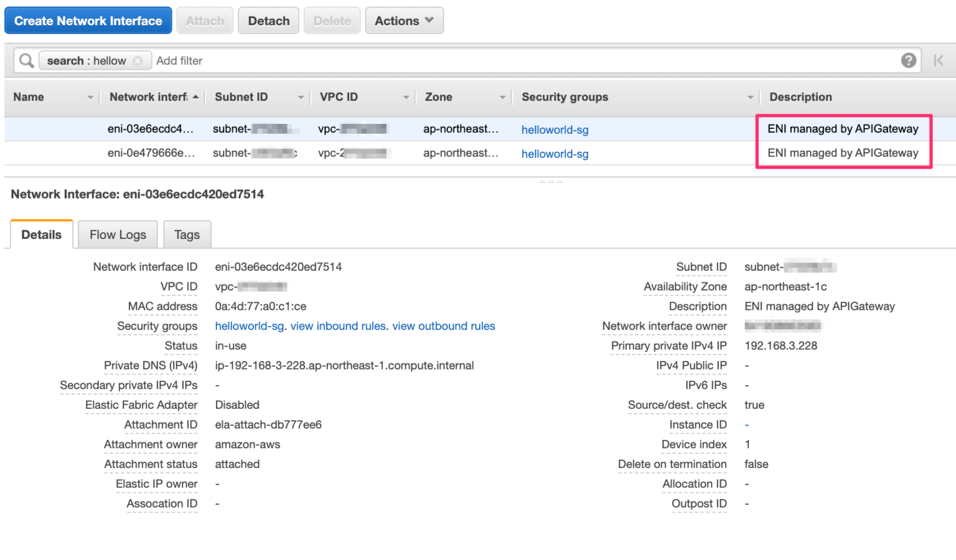Click the Add filter input field

pyautogui.click(x=179, y=60)
